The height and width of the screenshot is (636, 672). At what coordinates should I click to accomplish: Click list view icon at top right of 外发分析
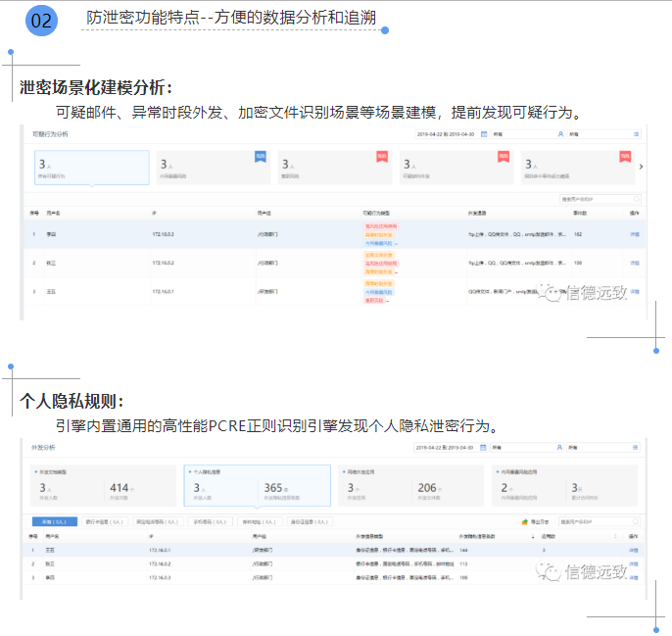pos(636,447)
